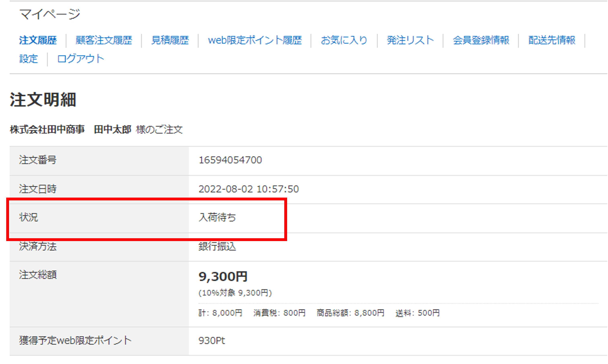Click order date 2022-08-02 10:57:50

tap(249, 189)
